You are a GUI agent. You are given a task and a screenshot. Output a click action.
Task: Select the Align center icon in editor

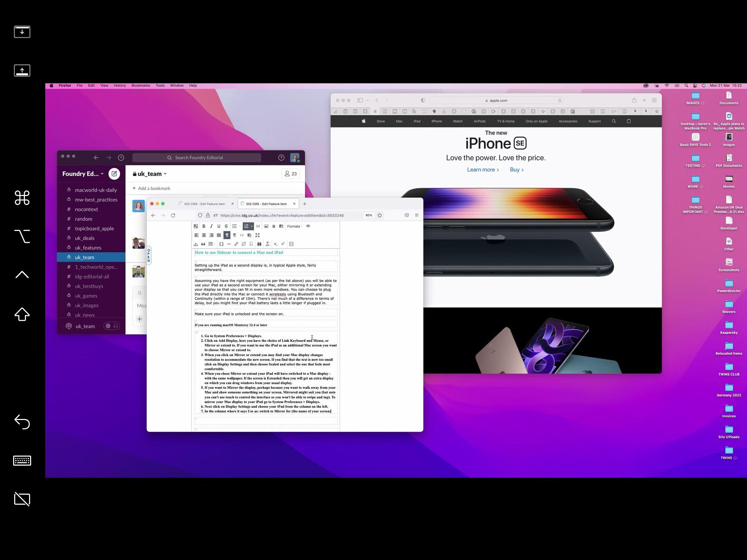pyautogui.click(x=204, y=235)
